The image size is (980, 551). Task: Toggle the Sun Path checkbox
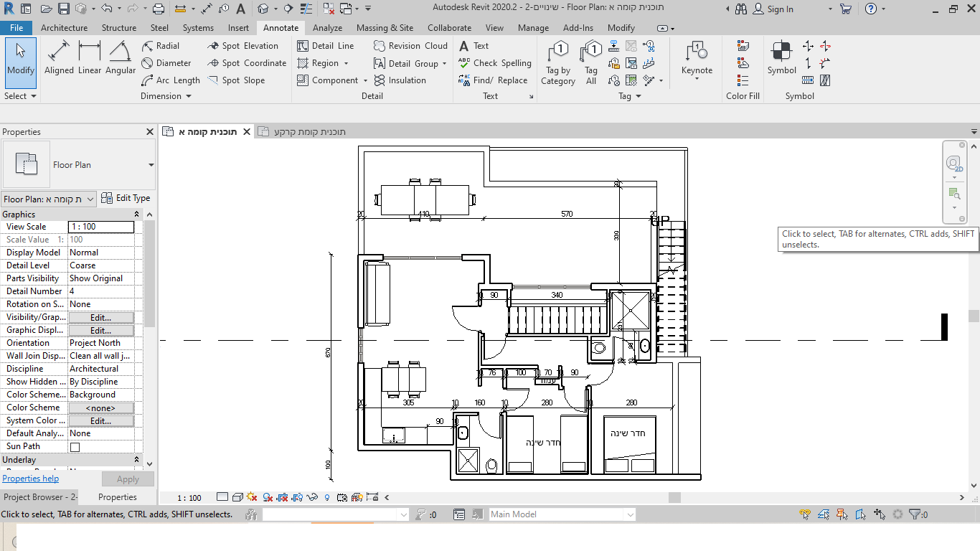75,447
